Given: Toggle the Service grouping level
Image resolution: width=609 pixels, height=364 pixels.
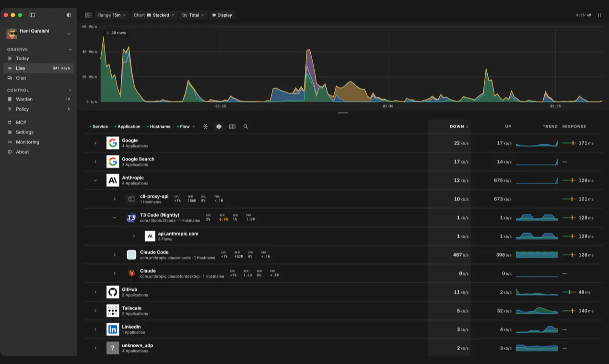Looking at the screenshot, I should (x=99, y=126).
